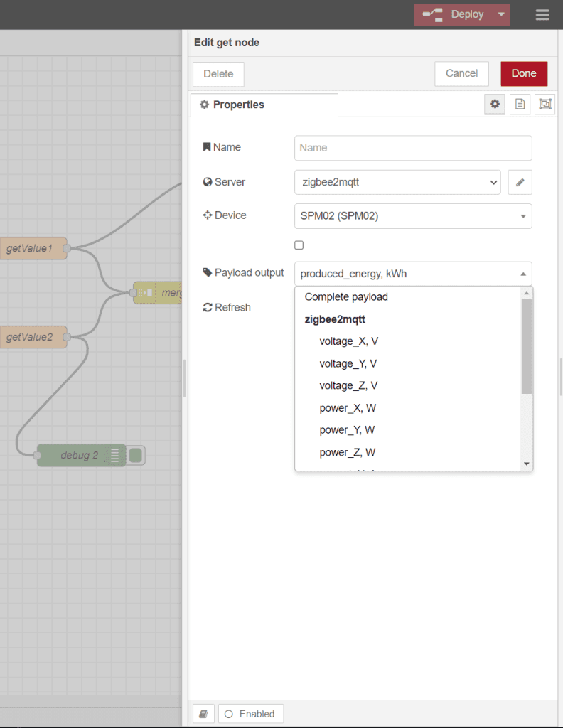
Task: Open node description document icon
Action: pos(520,104)
